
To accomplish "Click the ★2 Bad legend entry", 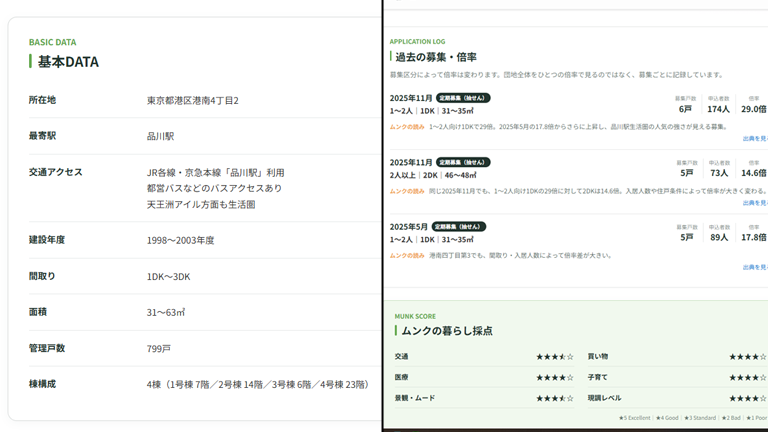I will click(x=731, y=418).
